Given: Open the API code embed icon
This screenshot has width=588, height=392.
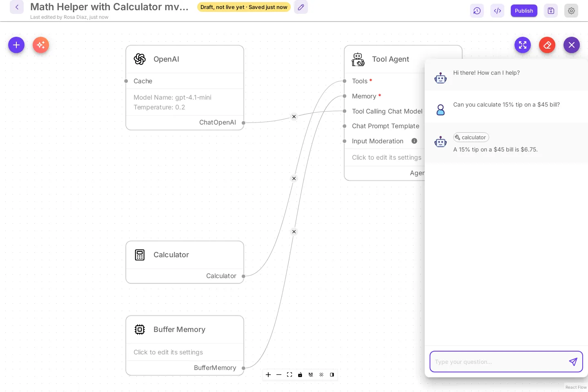Looking at the screenshot, I should [x=497, y=11].
